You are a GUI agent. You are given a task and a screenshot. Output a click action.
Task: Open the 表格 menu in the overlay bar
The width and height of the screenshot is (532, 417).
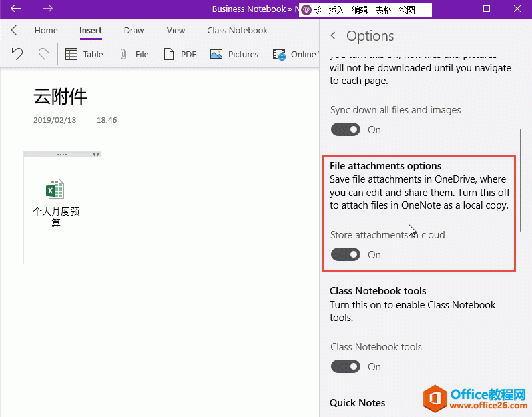tap(383, 10)
